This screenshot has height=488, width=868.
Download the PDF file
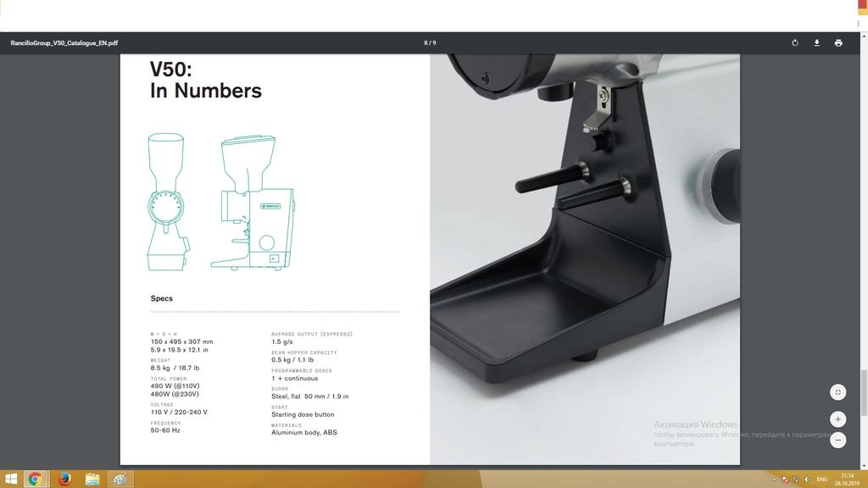(816, 42)
